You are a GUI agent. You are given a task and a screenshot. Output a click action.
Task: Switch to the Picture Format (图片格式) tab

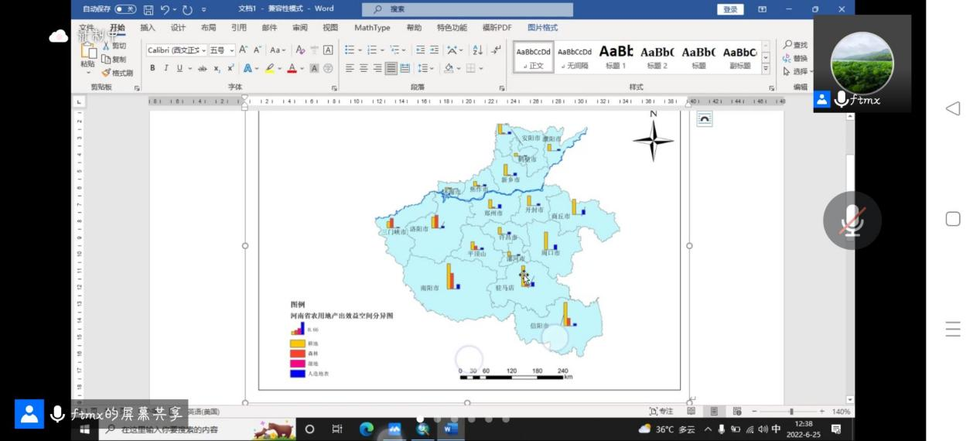click(542, 28)
